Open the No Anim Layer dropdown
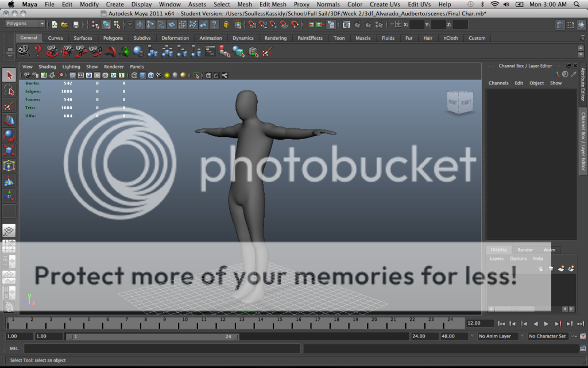 pos(498,336)
